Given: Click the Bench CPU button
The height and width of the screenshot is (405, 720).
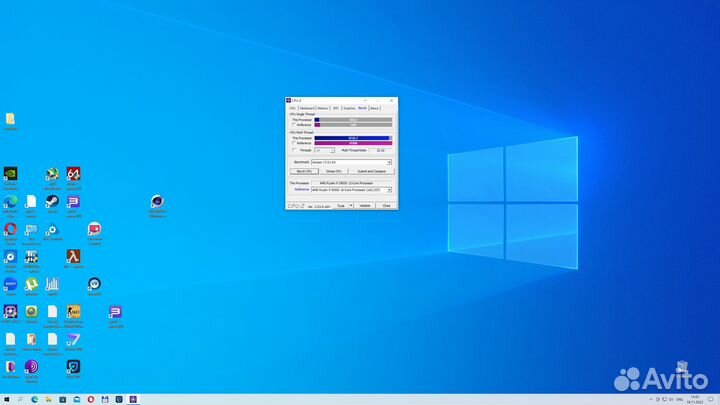Looking at the screenshot, I should point(303,171).
